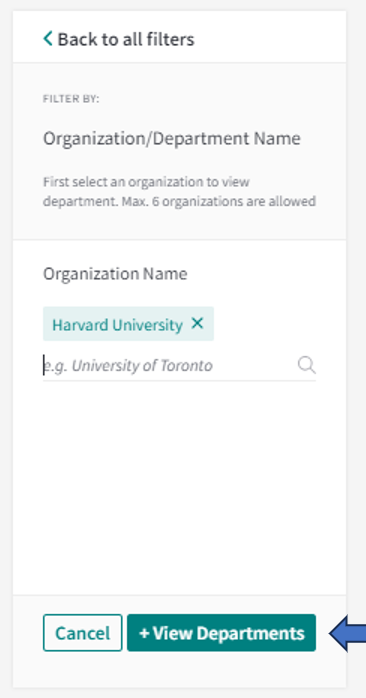Focus the organization name search field

click(x=179, y=365)
